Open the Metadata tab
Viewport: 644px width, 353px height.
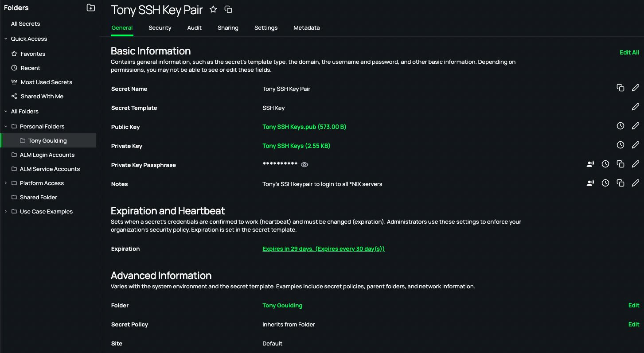(306, 27)
